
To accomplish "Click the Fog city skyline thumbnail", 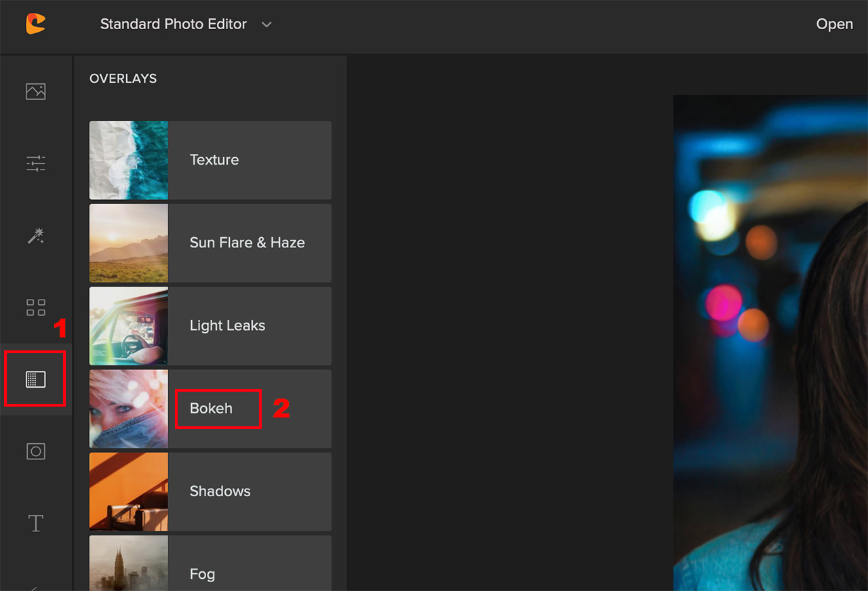I will click(x=129, y=563).
